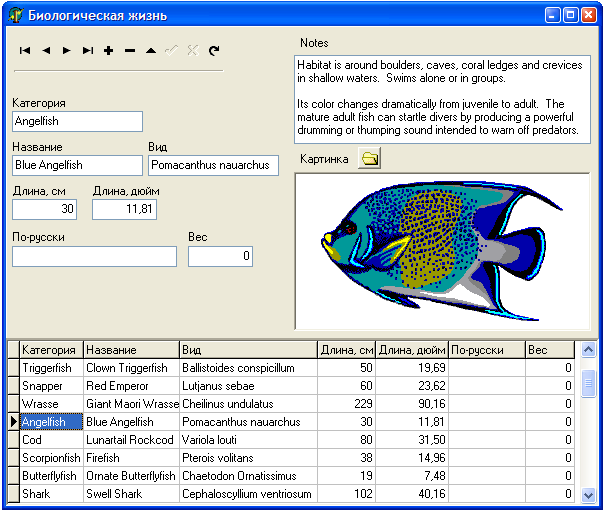Select the Firefish cell
Screen dimensions: 605x511
click(132, 458)
